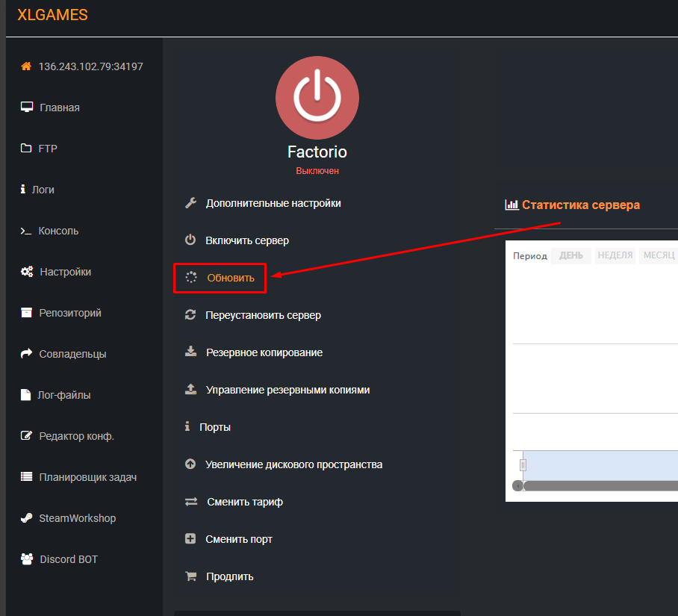Click the gears icon beside Настройки
678x616 pixels.
(x=26, y=272)
